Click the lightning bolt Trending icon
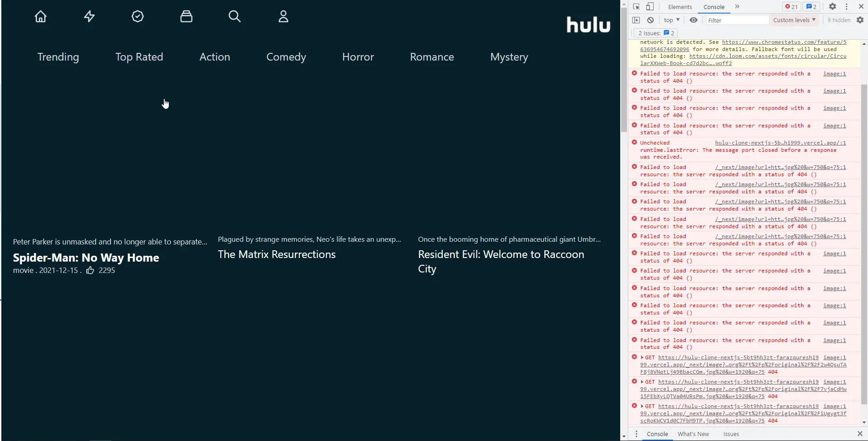 [89, 17]
